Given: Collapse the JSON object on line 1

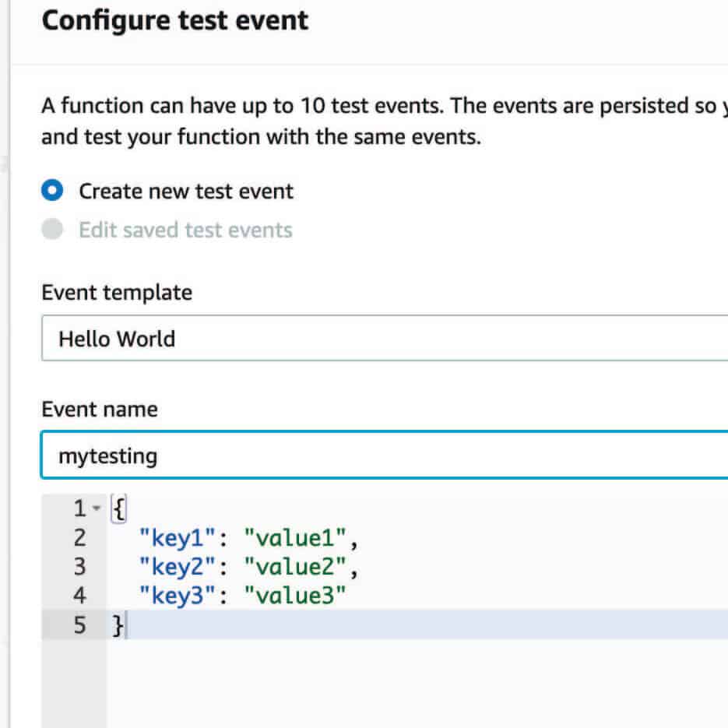Looking at the screenshot, I should [x=97, y=508].
